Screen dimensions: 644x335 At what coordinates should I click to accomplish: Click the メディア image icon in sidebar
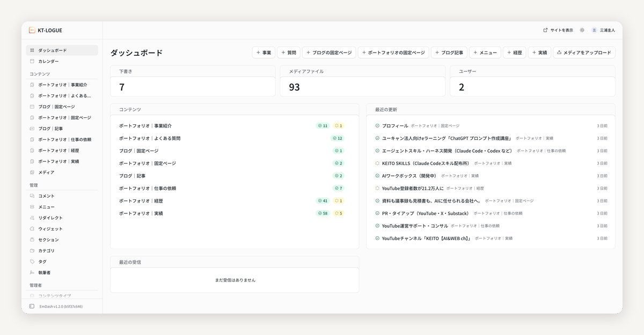(x=32, y=173)
